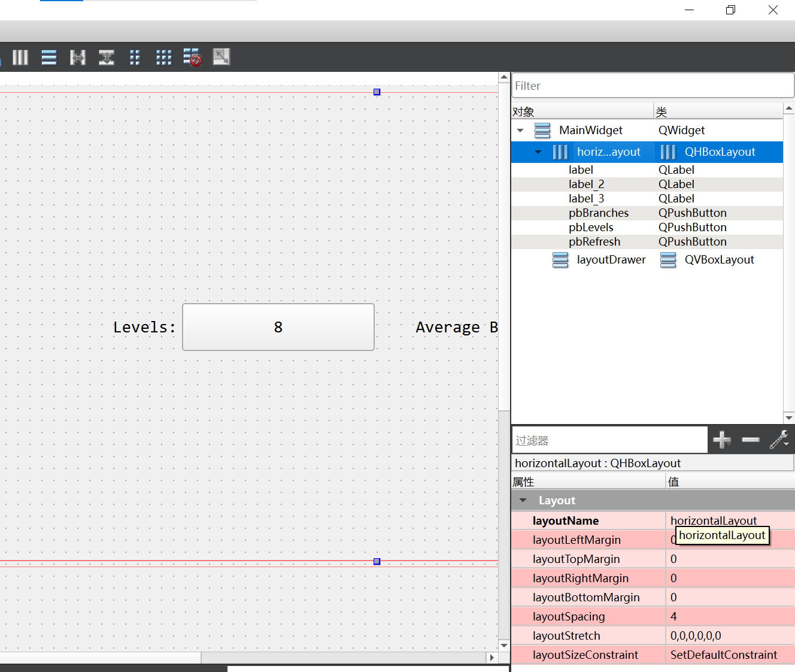Apply the Form Layout toolbar icon
This screenshot has height=672, width=795.
click(135, 57)
